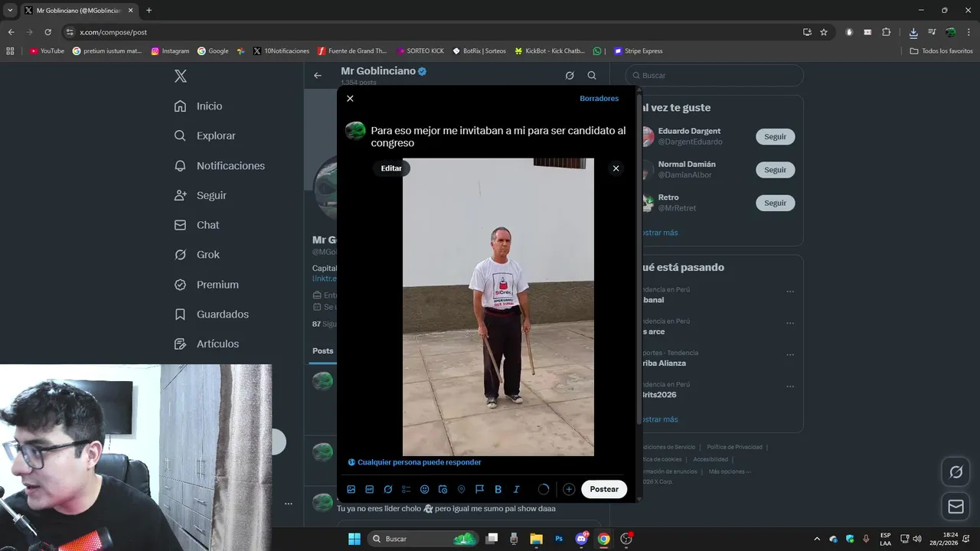Click the Buscar search field on X
980x551 pixels.
click(714, 76)
